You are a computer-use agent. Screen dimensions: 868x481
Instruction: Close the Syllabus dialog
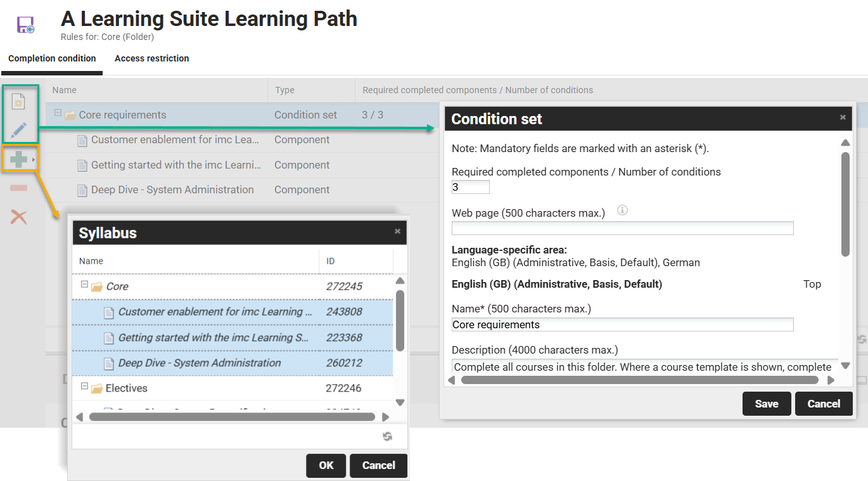[397, 232]
